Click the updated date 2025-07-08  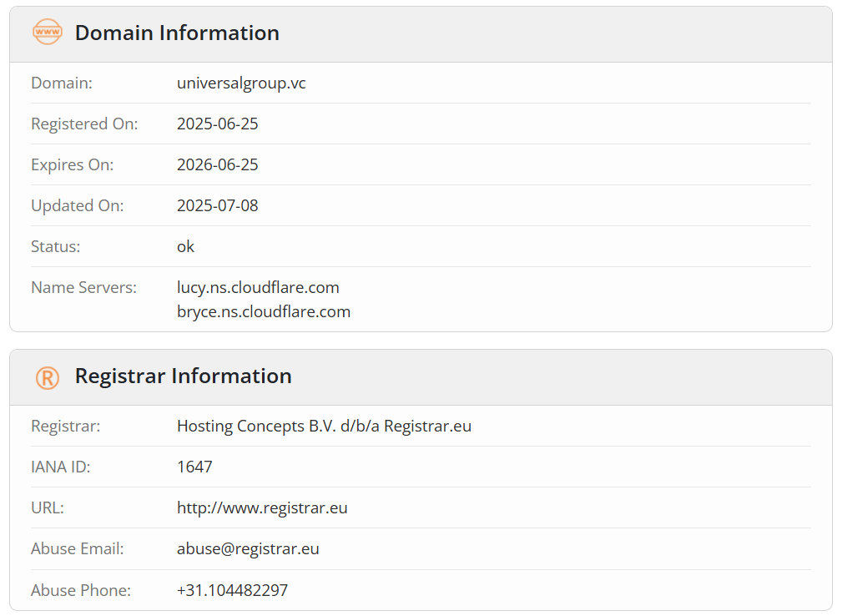coord(218,205)
